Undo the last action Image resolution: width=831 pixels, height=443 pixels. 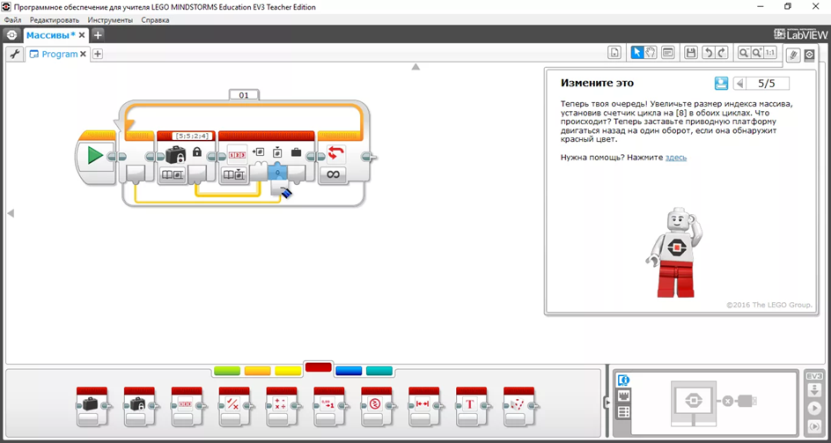pos(708,52)
